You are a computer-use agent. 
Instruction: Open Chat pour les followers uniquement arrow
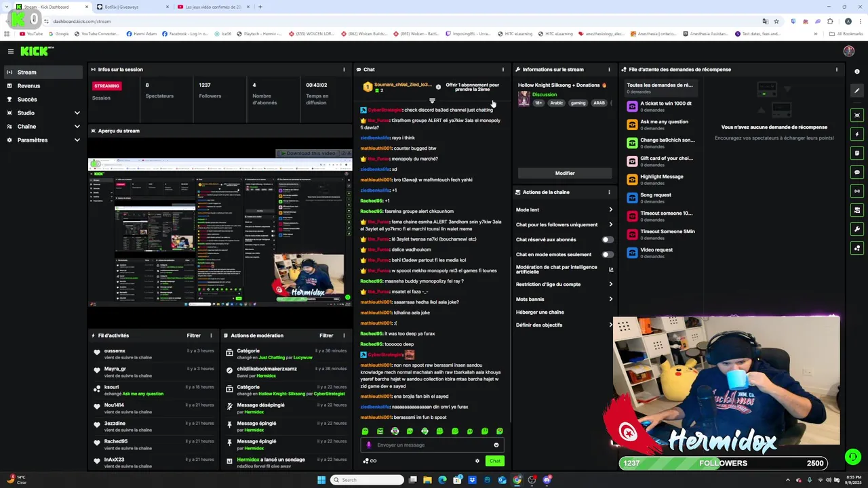[x=610, y=224]
